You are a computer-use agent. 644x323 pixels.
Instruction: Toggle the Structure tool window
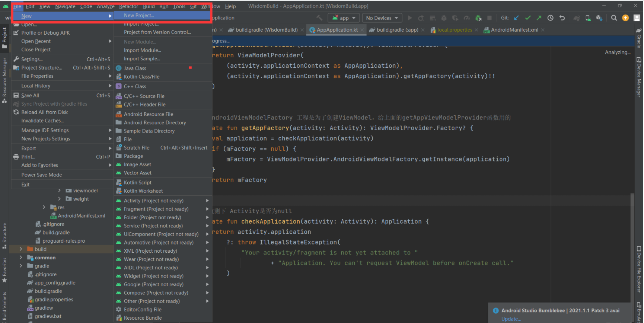[4, 235]
